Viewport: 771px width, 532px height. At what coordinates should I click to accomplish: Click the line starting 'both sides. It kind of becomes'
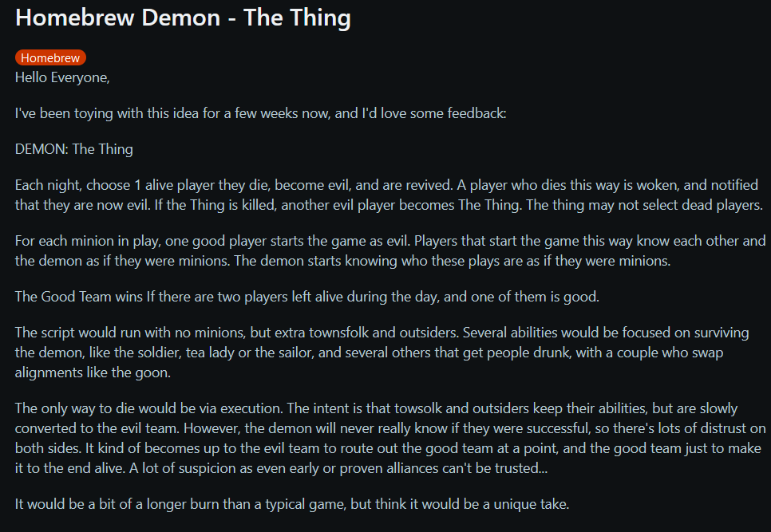point(388,448)
